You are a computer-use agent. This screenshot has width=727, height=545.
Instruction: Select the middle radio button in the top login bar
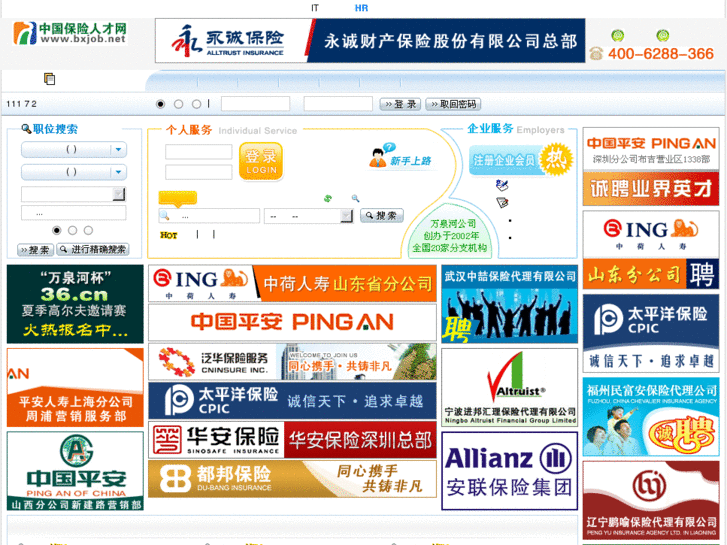[x=179, y=104]
